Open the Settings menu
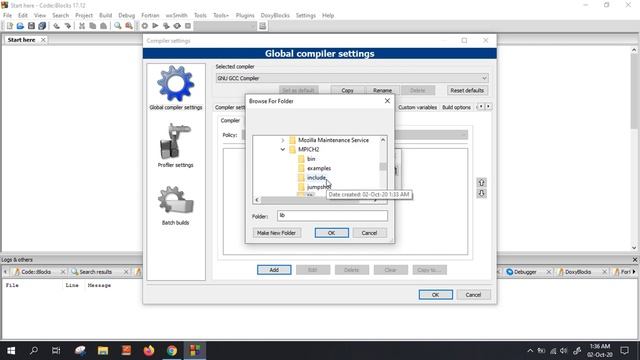The height and width of the screenshot is (360, 640). [x=306, y=15]
